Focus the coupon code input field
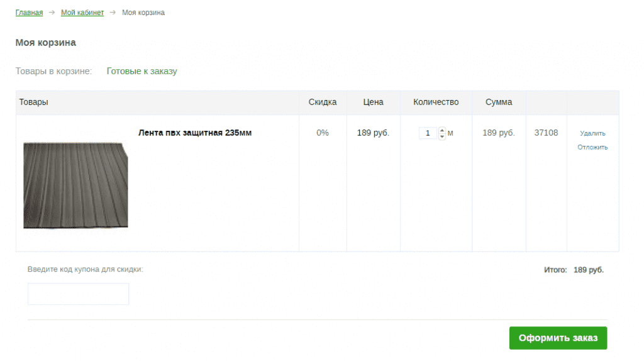The height and width of the screenshot is (361, 644). click(79, 294)
